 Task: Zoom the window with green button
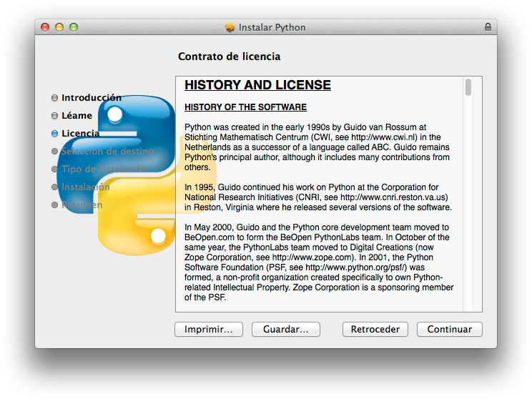[74, 27]
